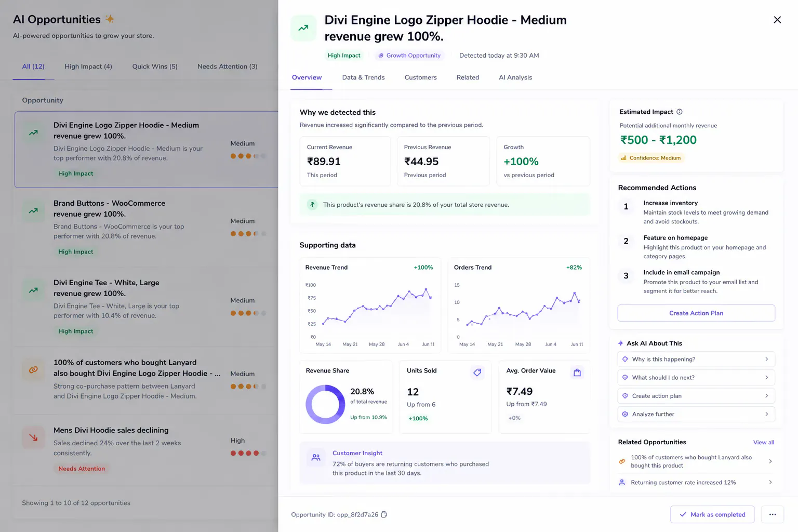Click the Needs Attention tag on Mens Divi Hoodie
Image resolution: width=798 pixels, height=532 pixels.
[x=82, y=469]
